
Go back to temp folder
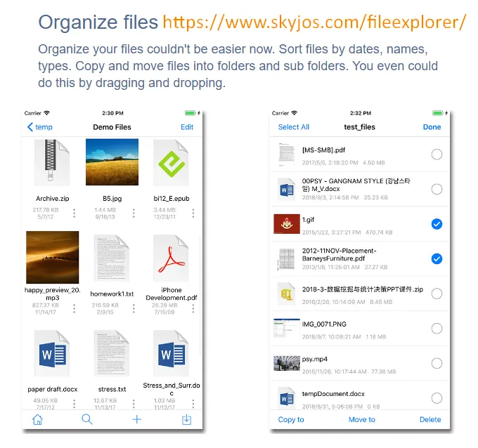point(40,127)
